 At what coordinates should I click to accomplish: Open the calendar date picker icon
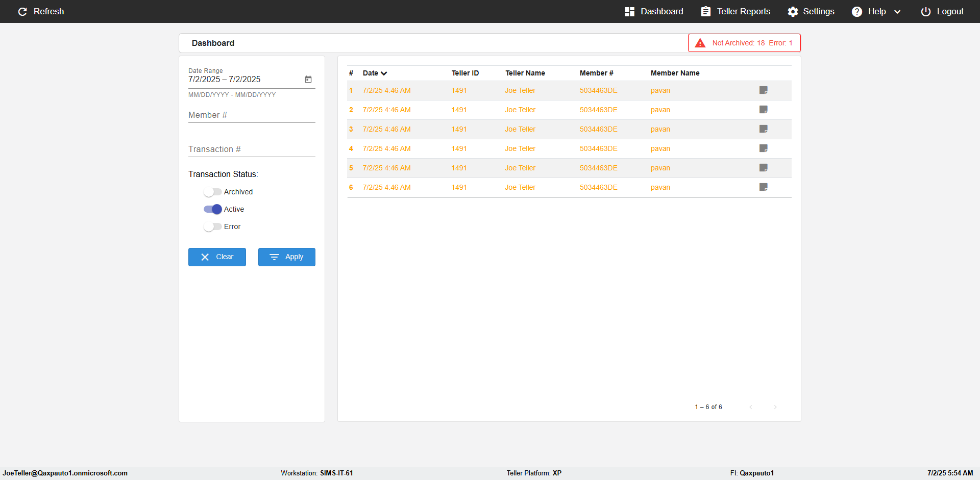[x=308, y=80]
